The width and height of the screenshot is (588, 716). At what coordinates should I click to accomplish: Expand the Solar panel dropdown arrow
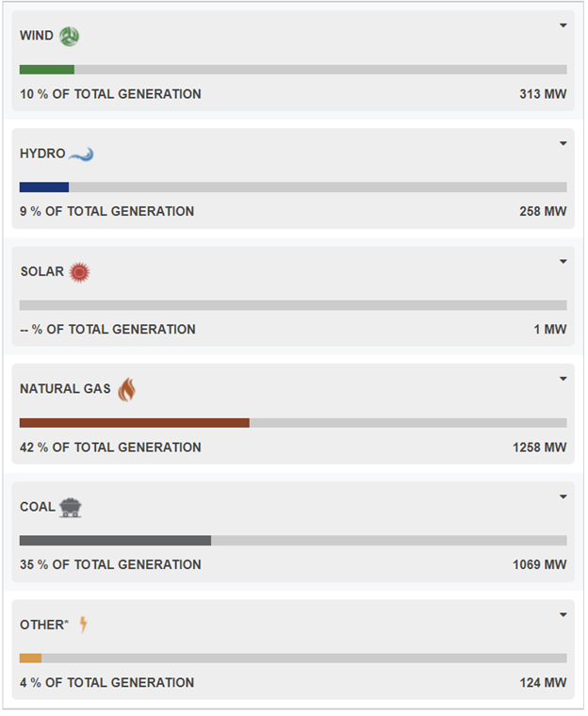(x=563, y=261)
